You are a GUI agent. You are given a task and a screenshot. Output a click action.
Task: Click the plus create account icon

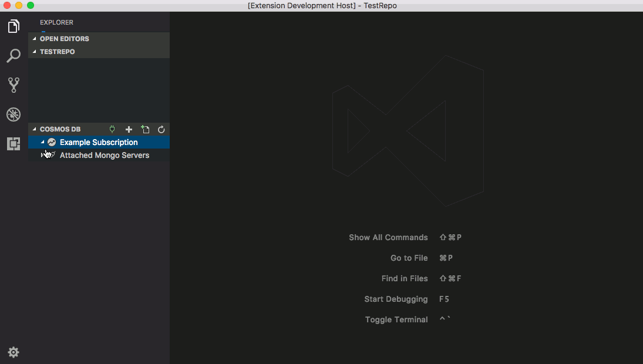click(129, 130)
